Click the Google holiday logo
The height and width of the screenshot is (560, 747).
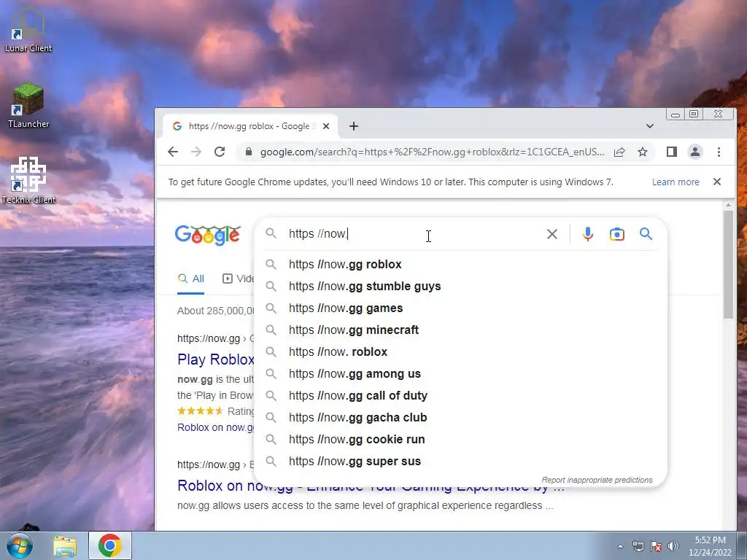208,236
